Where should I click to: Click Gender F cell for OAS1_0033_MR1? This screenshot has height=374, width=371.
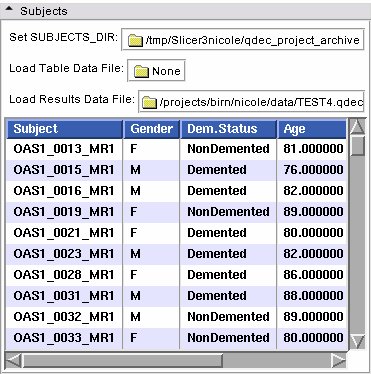click(152, 338)
